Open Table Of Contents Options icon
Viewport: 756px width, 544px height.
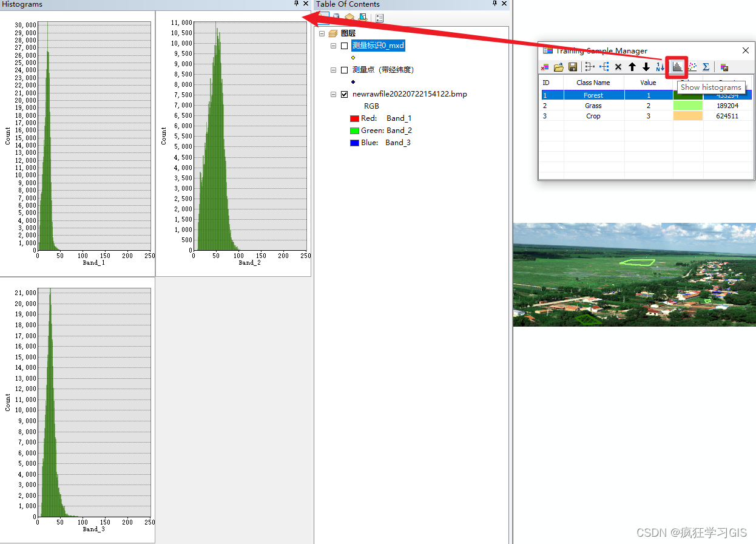(x=379, y=18)
